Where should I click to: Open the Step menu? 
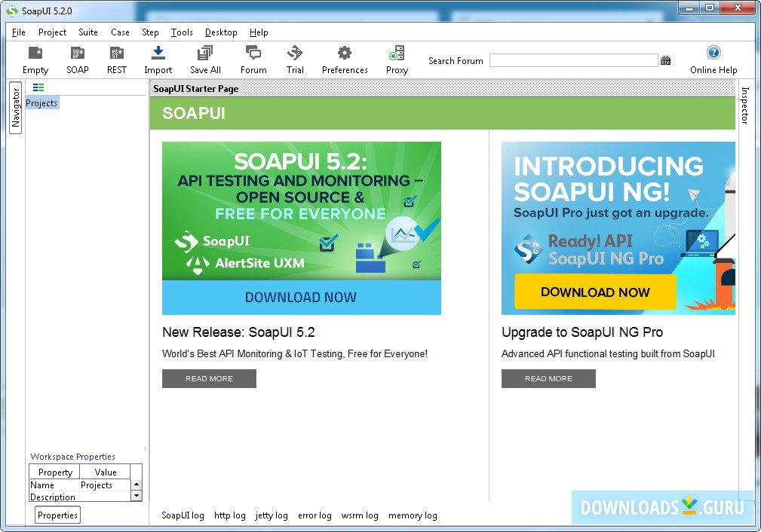150,32
